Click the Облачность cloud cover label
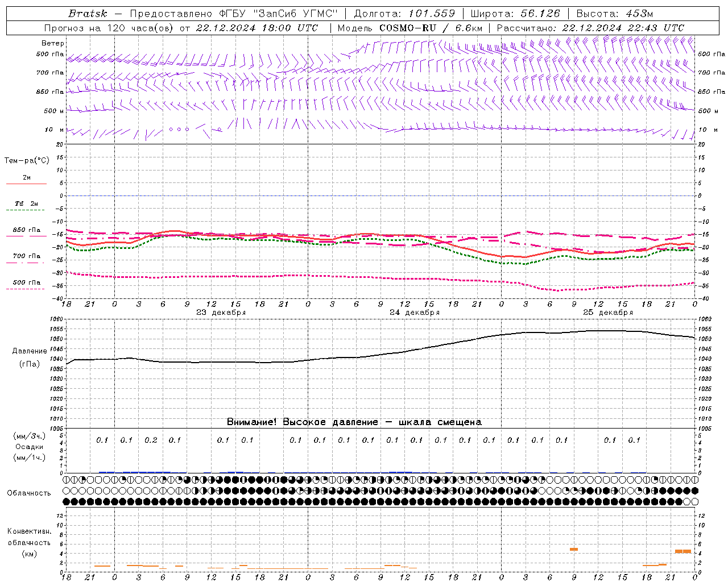The image size is (728, 582). point(29,493)
